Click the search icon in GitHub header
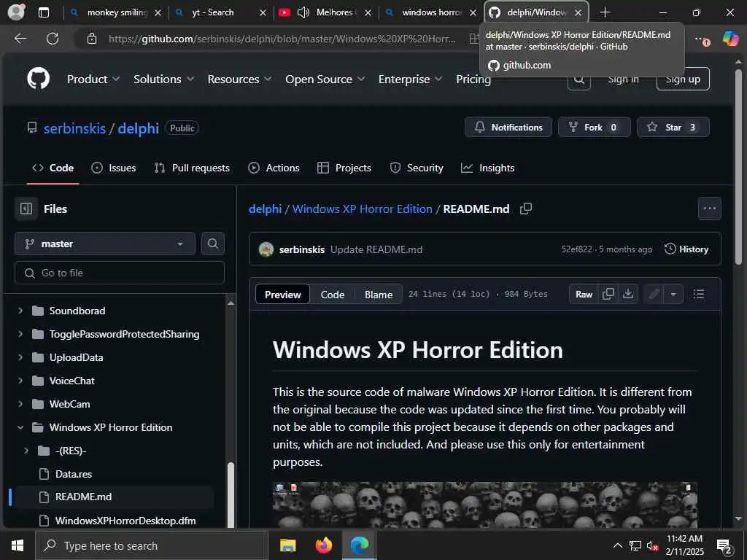The image size is (747, 560). (579, 79)
